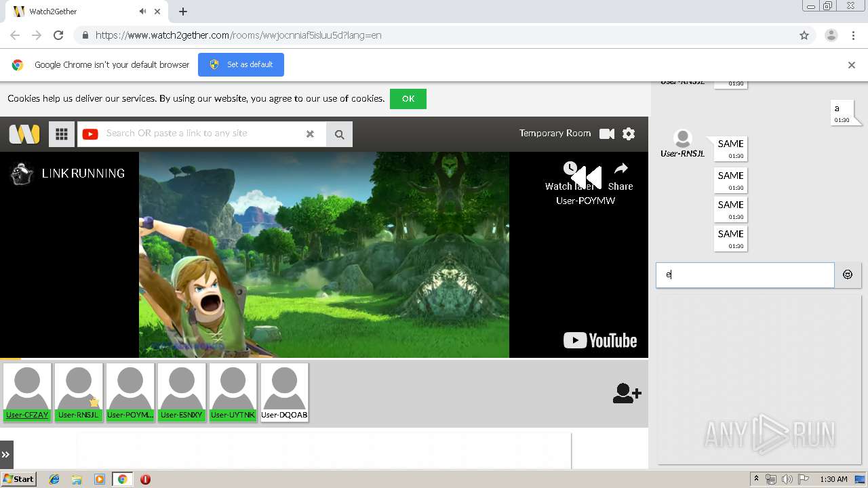Select user User-CFZAY avatar

pyautogui.click(x=27, y=392)
